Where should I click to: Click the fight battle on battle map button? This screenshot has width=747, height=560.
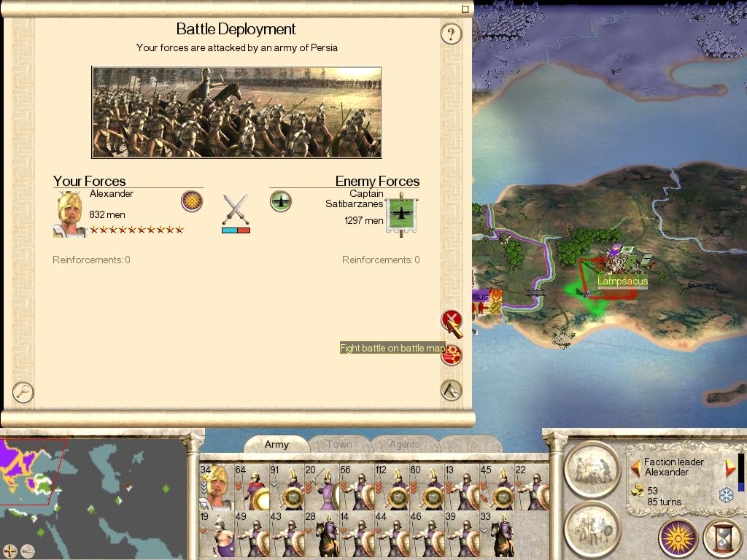(x=451, y=321)
